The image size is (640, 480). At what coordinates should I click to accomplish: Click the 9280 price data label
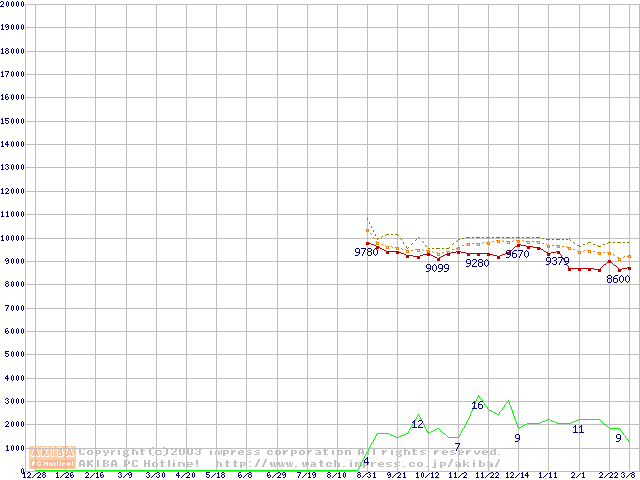pyautogui.click(x=477, y=263)
